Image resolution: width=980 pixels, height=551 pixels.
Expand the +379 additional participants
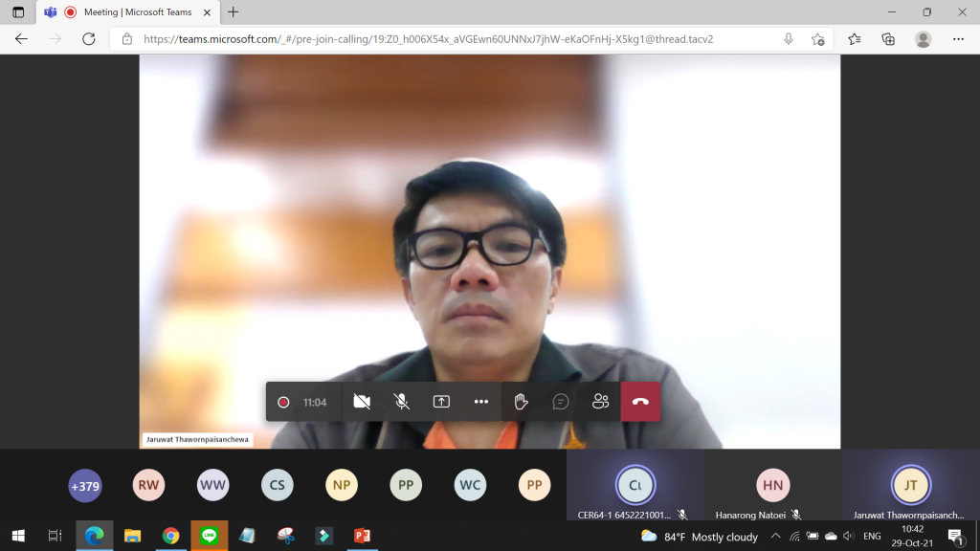pos(84,486)
